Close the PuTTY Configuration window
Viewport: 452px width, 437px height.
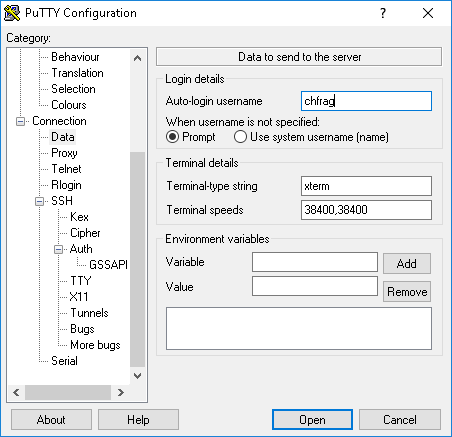click(428, 13)
